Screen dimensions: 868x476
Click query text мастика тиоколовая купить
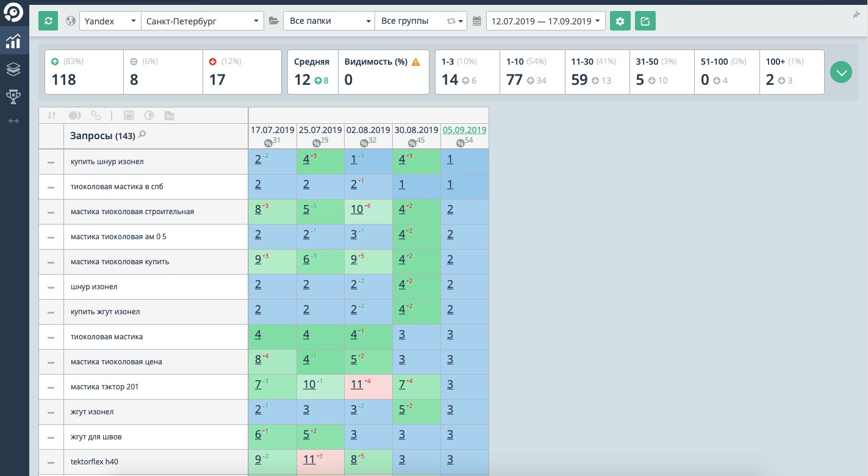pyautogui.click(x=120, y=262)
